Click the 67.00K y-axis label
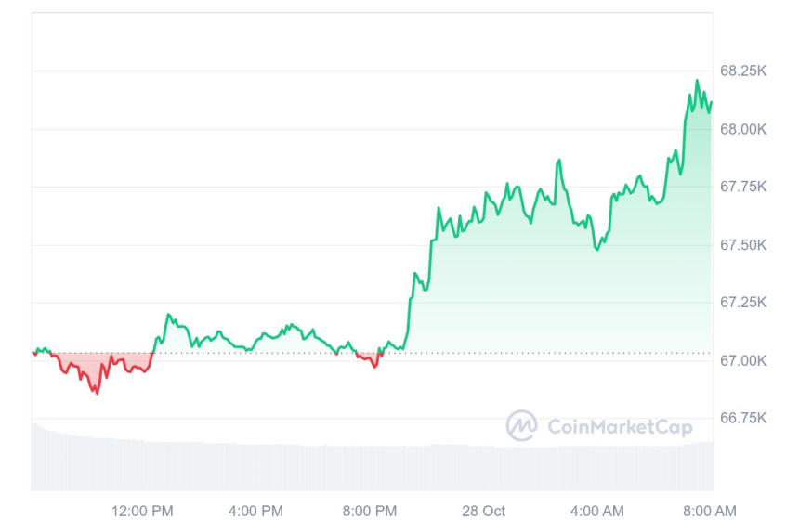 coord(743,360)
